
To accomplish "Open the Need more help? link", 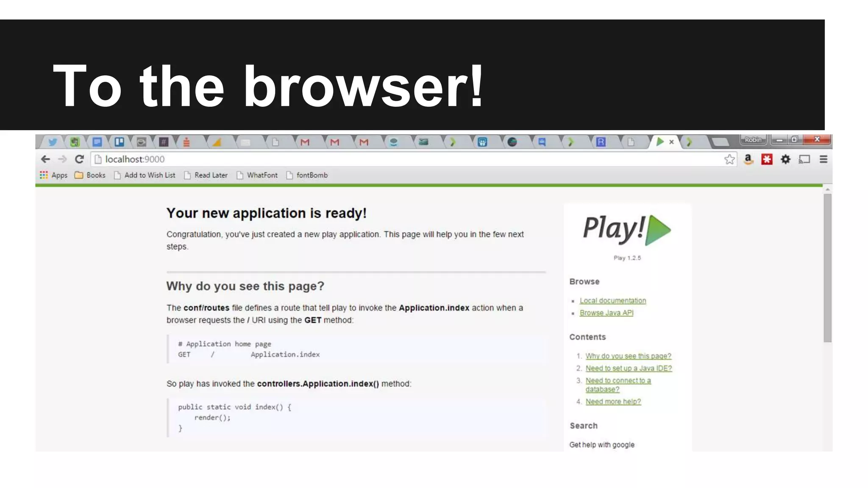I will pyautogui.click(x=613, y=402).
